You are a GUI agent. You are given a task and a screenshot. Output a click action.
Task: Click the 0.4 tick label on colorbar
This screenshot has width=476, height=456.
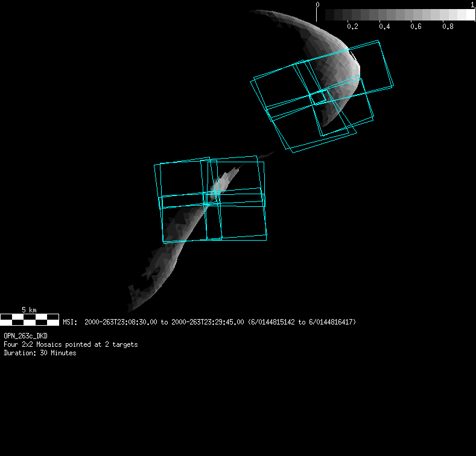pyautogui.click(x=384, y=27)
